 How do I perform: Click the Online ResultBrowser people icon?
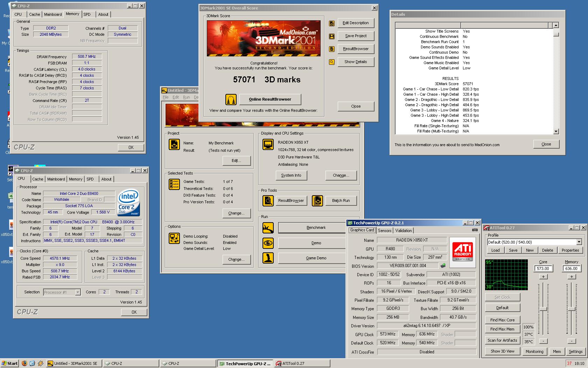pyautogui.click(x=231, y=100)
